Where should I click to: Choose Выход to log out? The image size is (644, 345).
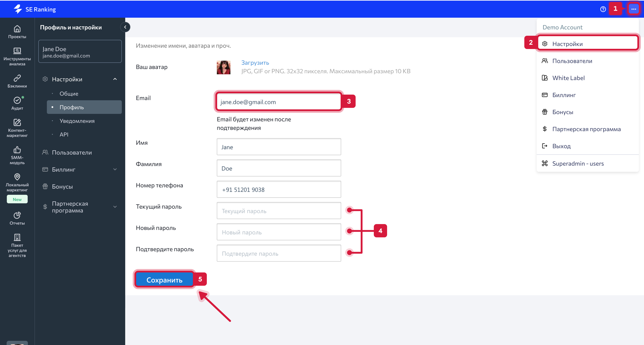[587, 146]
